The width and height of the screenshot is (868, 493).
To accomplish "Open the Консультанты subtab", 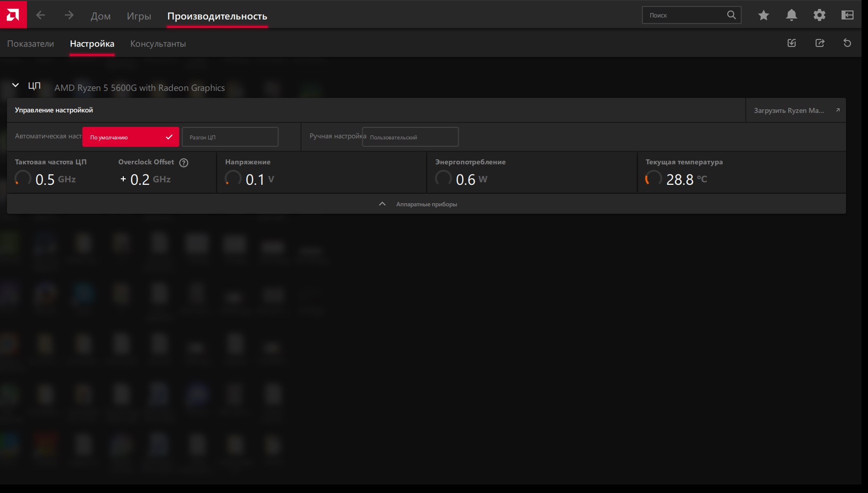I will point(158,44).
